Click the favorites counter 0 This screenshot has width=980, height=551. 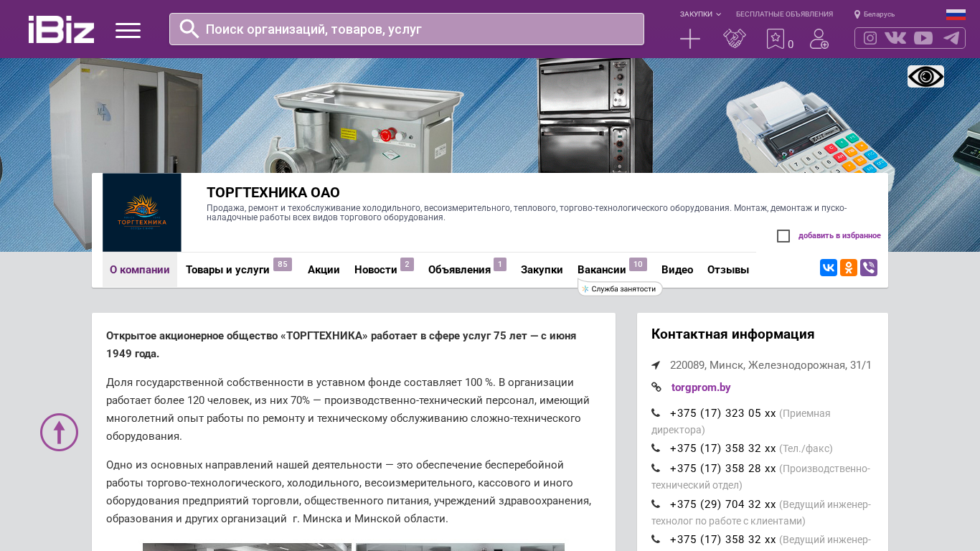tap(791, 44)
